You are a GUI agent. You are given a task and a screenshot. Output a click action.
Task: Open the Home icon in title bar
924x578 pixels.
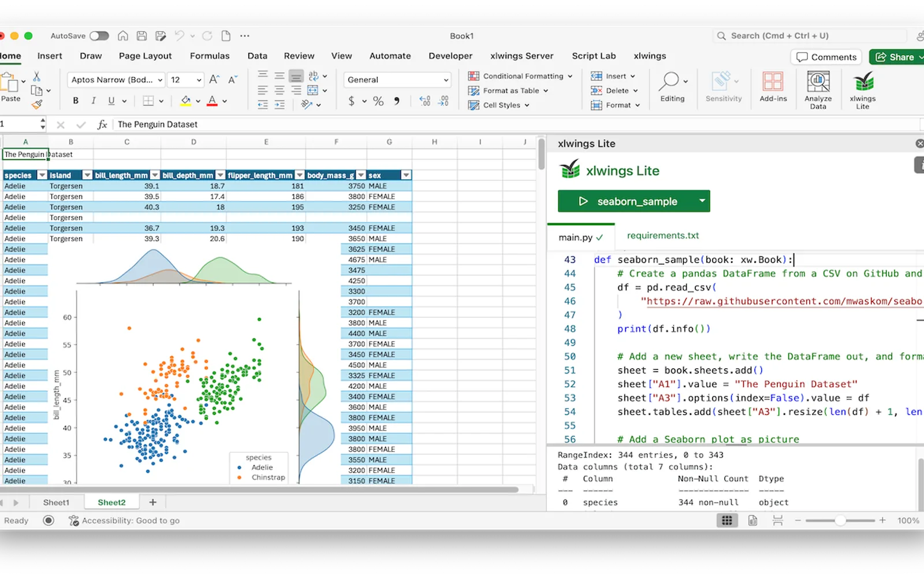tap(123, 36)
